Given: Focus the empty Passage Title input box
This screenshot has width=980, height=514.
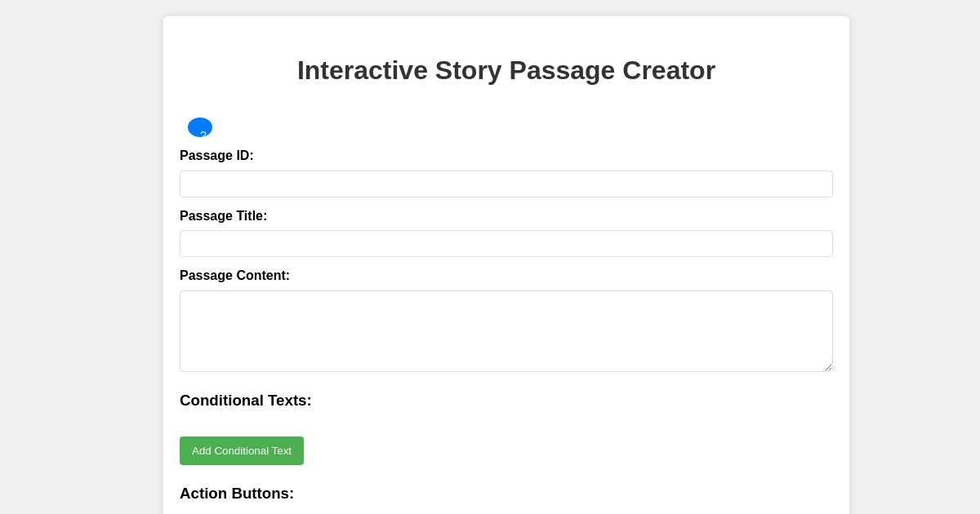Looking at the screenshot, I should 506,243.
